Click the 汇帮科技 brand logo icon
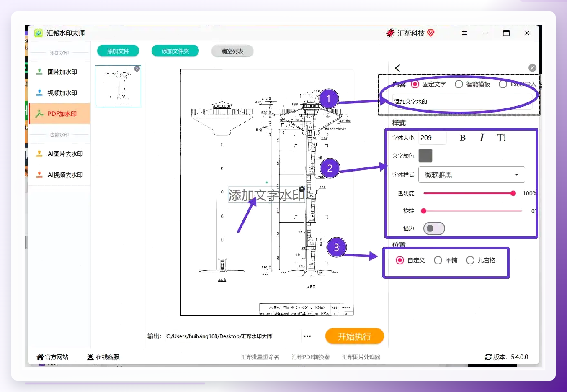 390,33
